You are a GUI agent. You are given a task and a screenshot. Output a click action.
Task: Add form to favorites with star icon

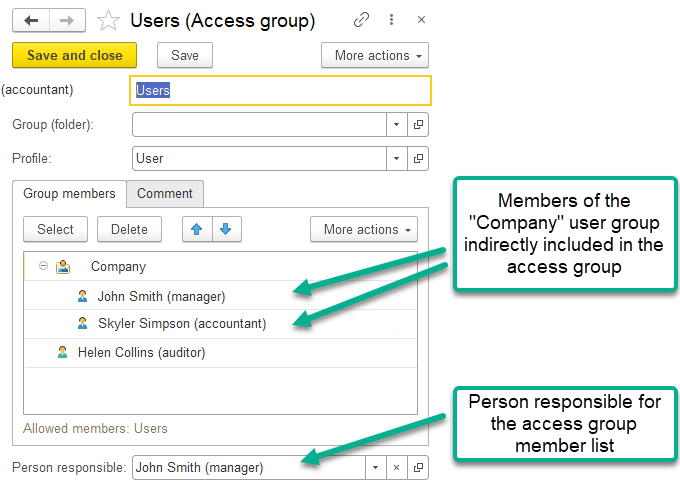[x=108, y=21]
